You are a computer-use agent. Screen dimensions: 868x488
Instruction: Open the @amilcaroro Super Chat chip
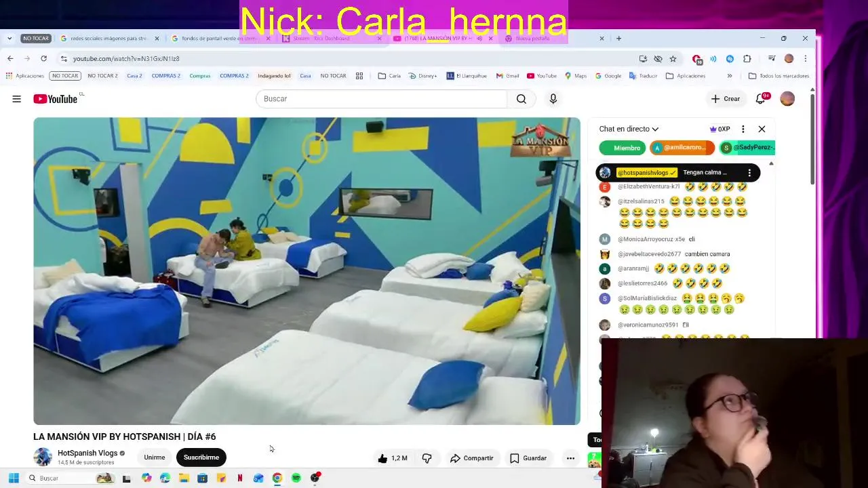(x=682, y=148)
